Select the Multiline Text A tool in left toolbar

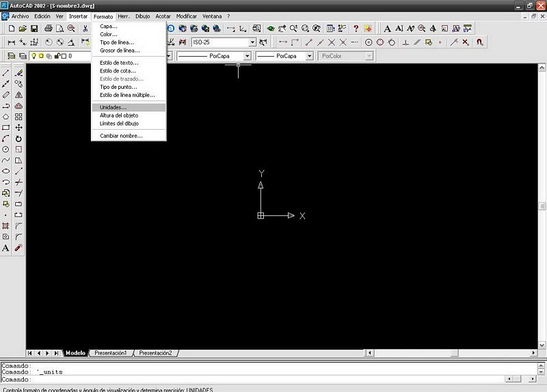6,248
